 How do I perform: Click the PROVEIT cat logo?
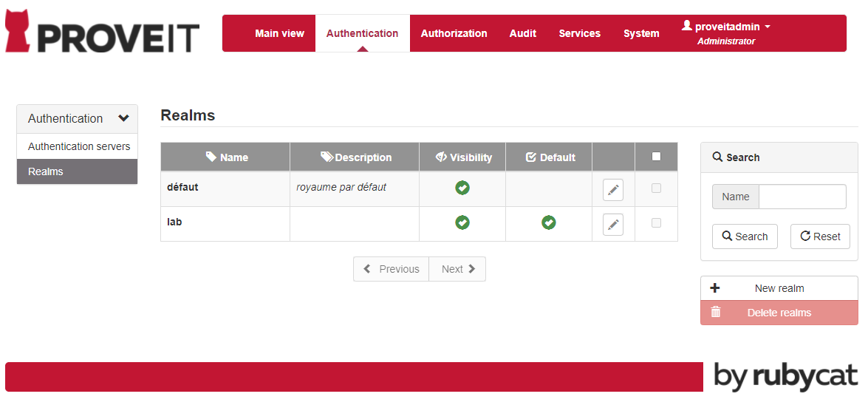point(18,32)
